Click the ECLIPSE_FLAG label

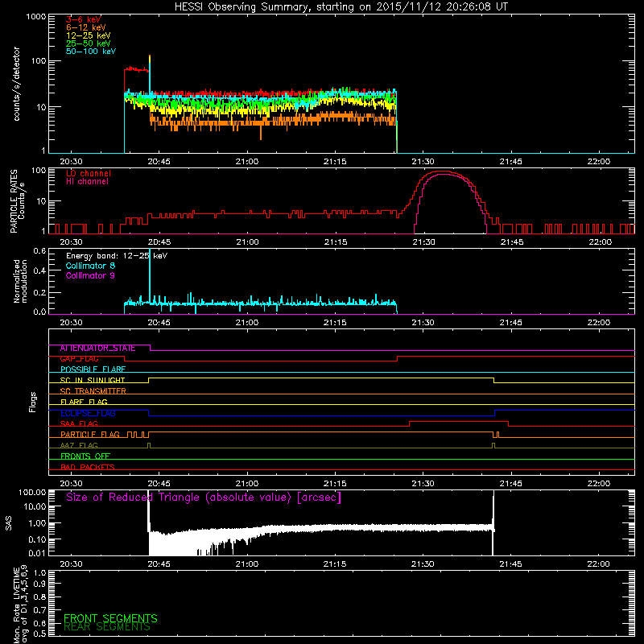[88, 413]
